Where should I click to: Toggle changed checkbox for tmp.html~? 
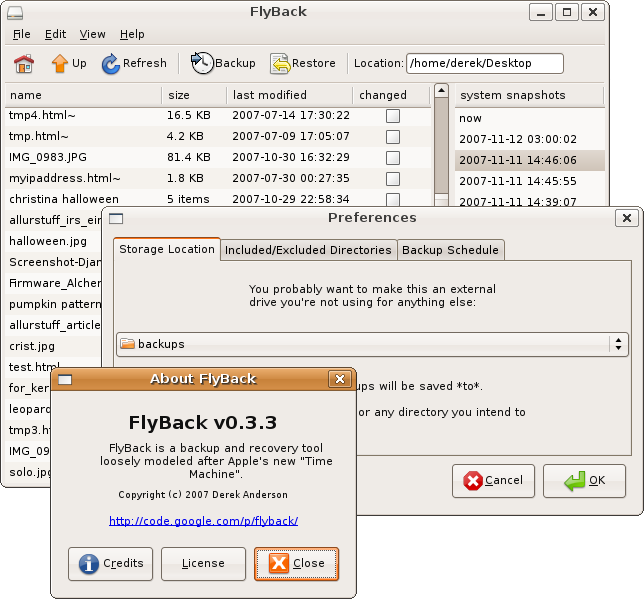[x=393, y=137]
